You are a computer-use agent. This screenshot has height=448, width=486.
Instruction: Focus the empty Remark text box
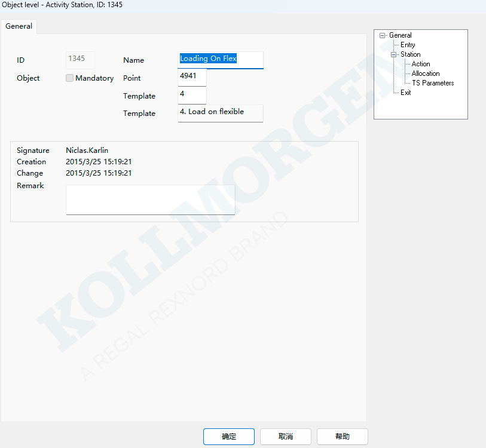coord(150,200)
